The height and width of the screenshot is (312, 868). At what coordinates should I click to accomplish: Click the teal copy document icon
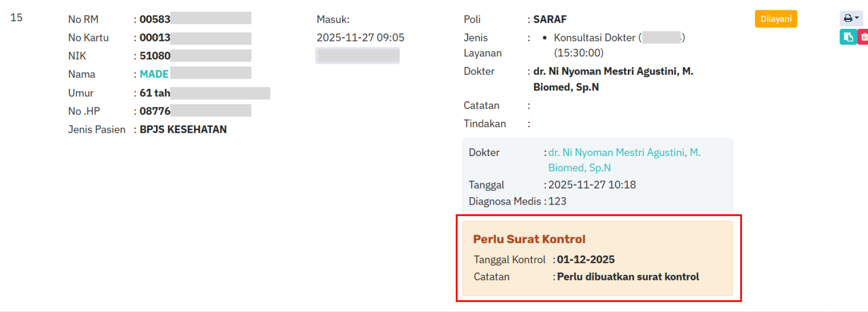coord(848,37)
